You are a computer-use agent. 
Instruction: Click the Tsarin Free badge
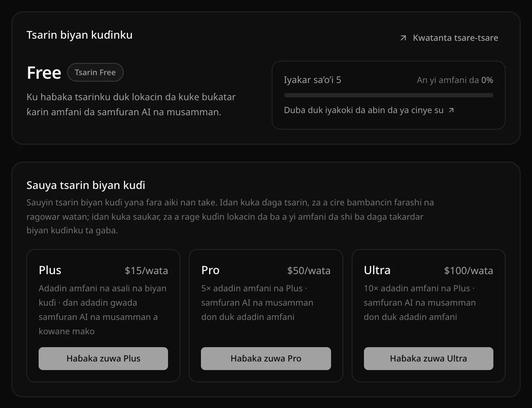tap(95, 72)
